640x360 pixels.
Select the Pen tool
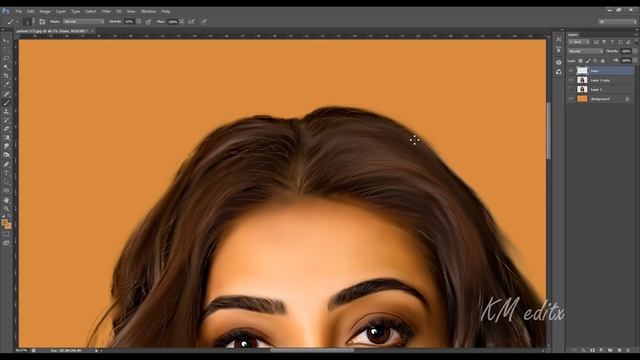tap(6, 164)
